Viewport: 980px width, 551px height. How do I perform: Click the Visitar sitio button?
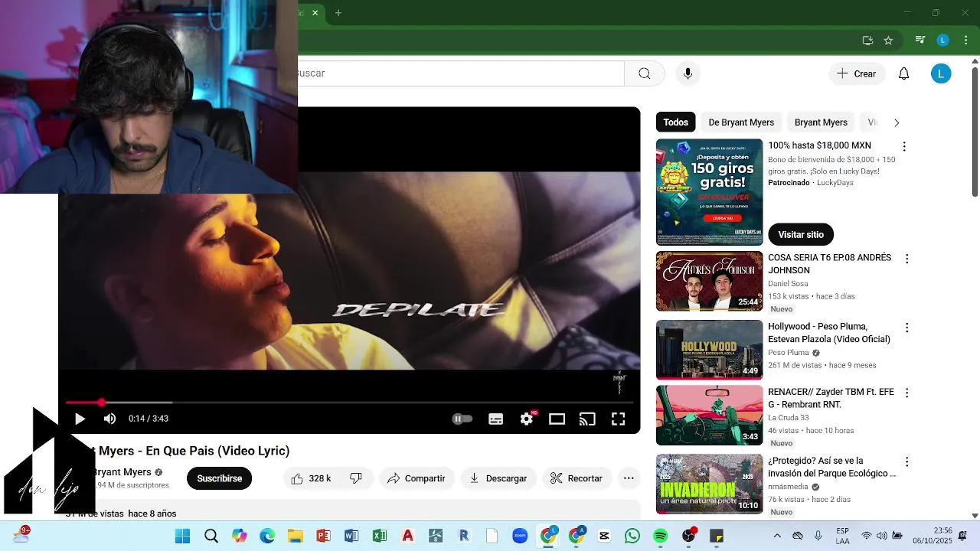click(801, 234)
